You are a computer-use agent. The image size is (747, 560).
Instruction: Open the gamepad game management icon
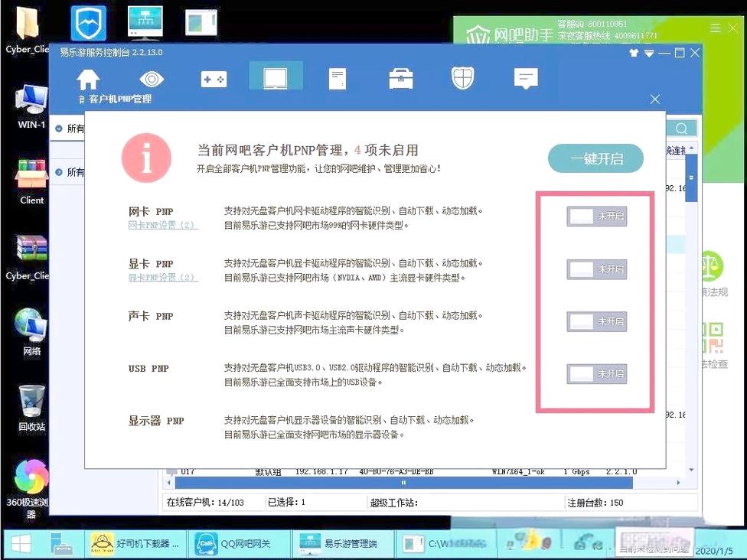tap(214, 79)
